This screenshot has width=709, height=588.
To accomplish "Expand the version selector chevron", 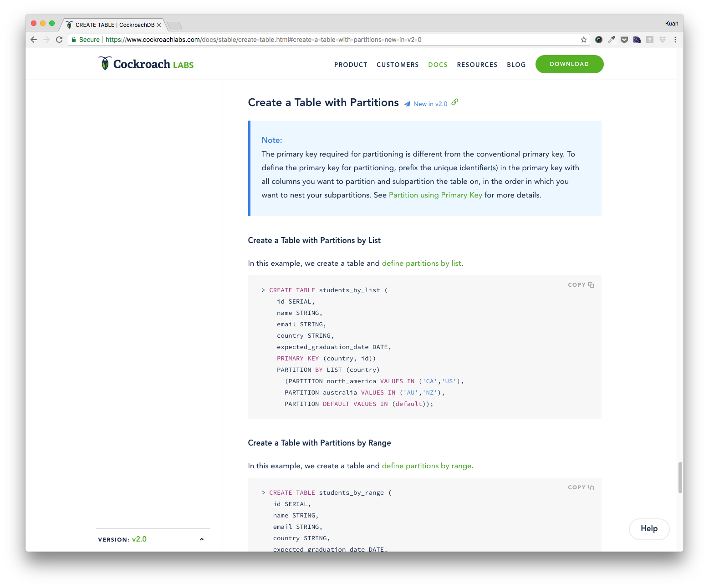I will pyautogui.click(x=202, y=539).
